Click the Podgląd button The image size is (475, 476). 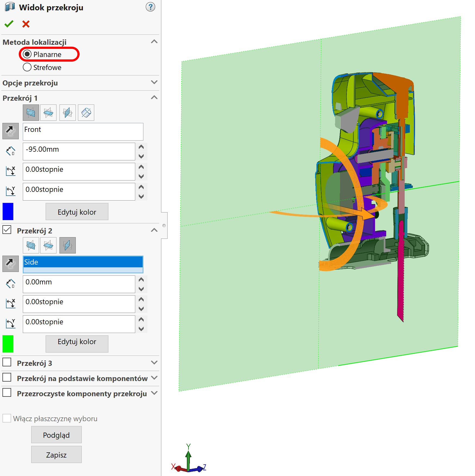pyautogui.click(x=56, y=435)
